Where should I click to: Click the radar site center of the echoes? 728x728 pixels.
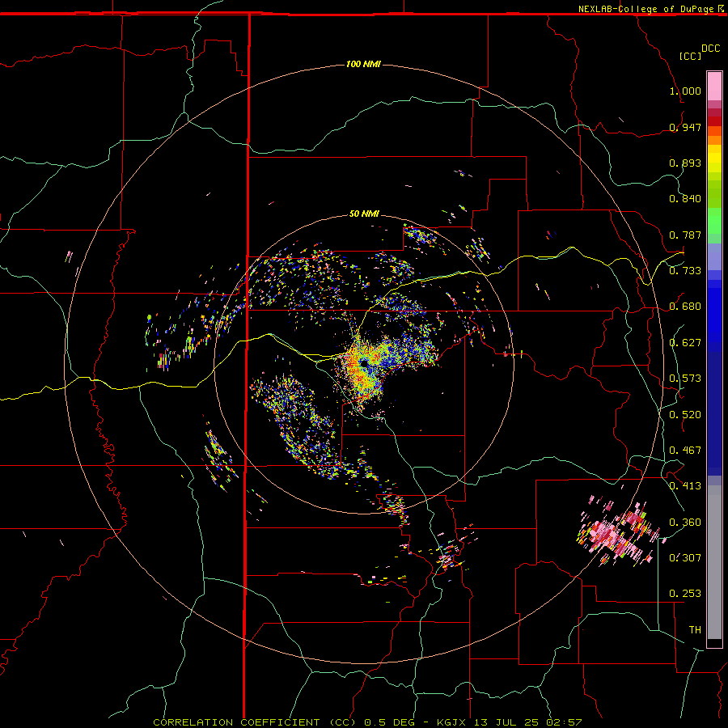coord(365,363)
